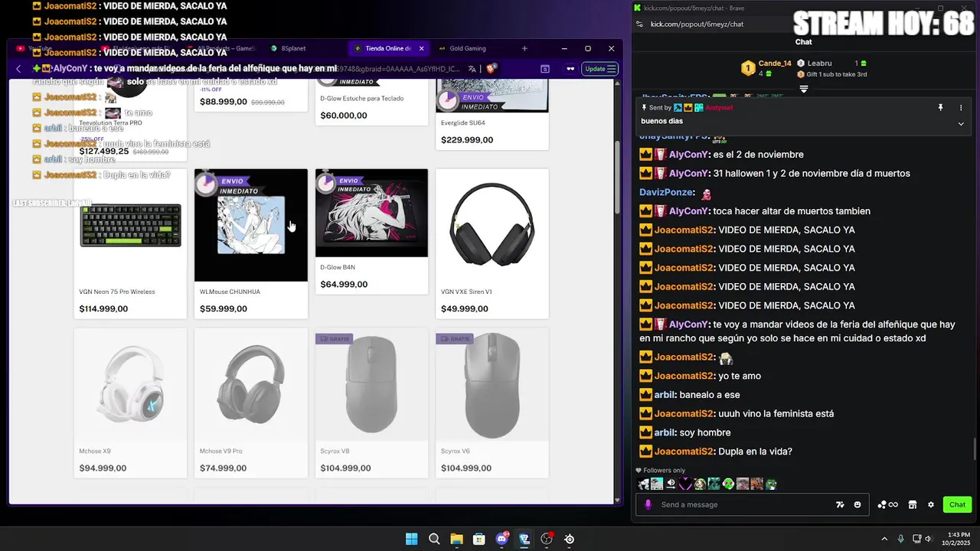Open a new browser tab
The width and height of the screenshot is (980, 551).
point(524,48)
